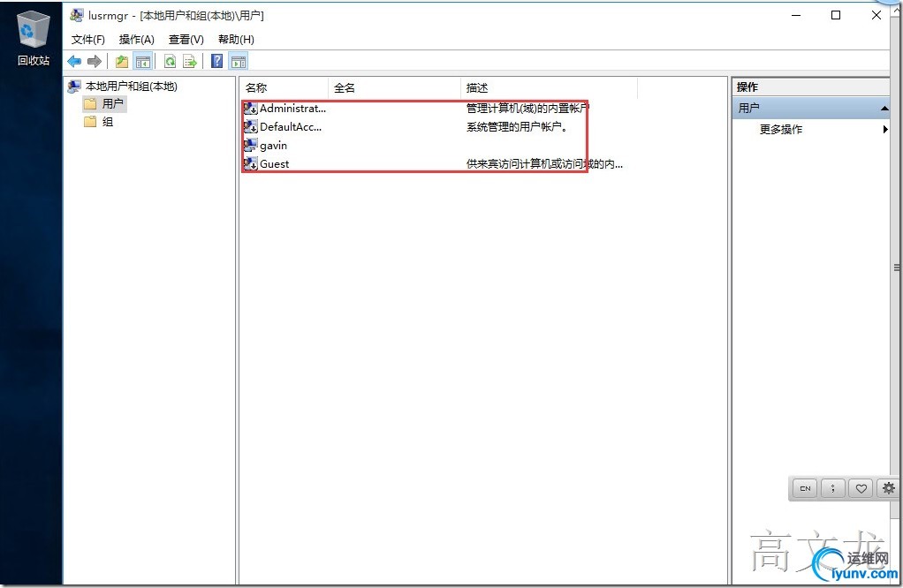This screenshot has width=903, height=588.
Task: Maximize the lusrmgr window
Action: point(836,16)
